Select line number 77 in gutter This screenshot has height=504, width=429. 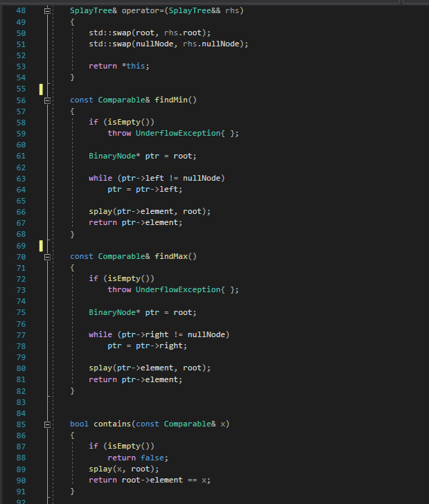pyautogui.click(x=21, y=335)
